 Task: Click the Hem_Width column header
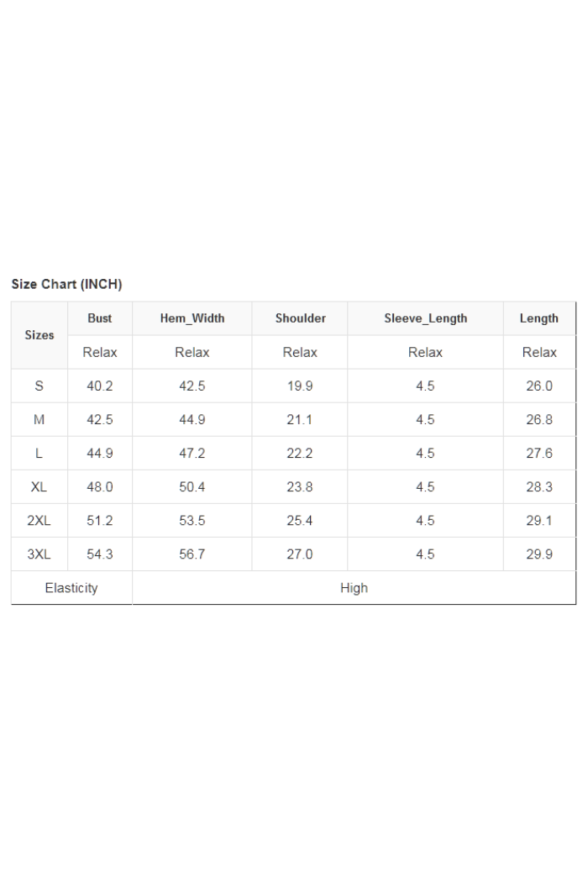[192, 318]
